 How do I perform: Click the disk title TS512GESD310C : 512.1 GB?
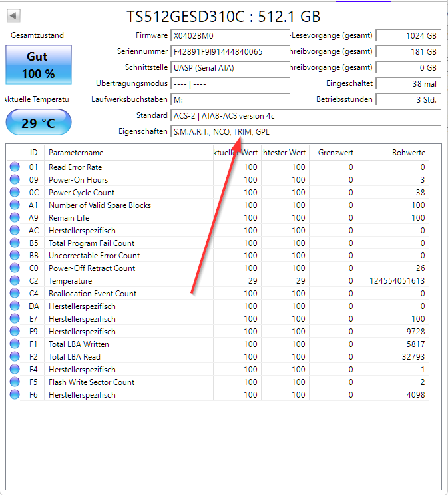tap(224, 17)
